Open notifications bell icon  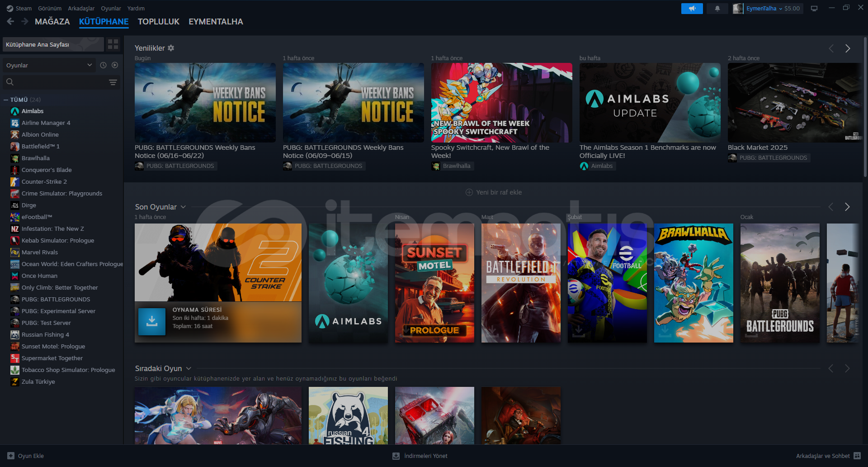717,9
